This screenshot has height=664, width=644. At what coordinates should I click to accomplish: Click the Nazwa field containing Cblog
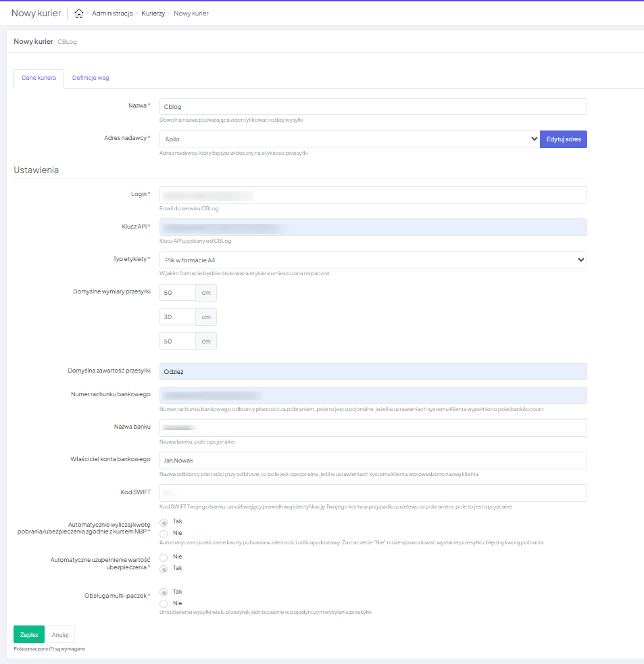point(373,107)
